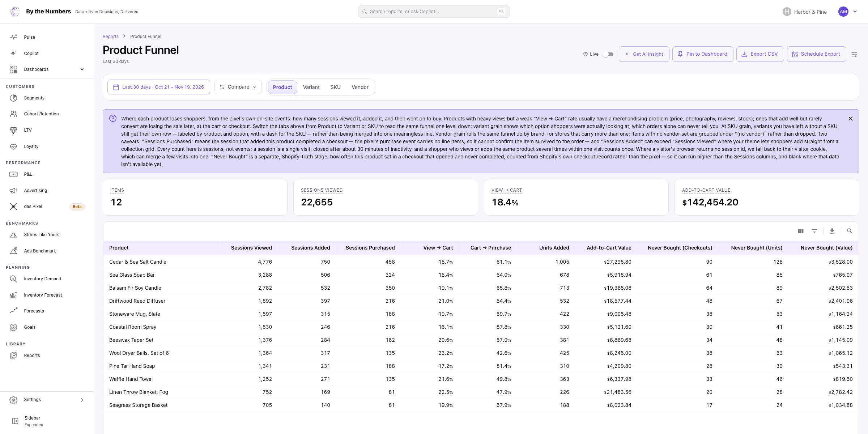Go to Cohort Retention
Screen dimensions: 868x434
(47, 114)
